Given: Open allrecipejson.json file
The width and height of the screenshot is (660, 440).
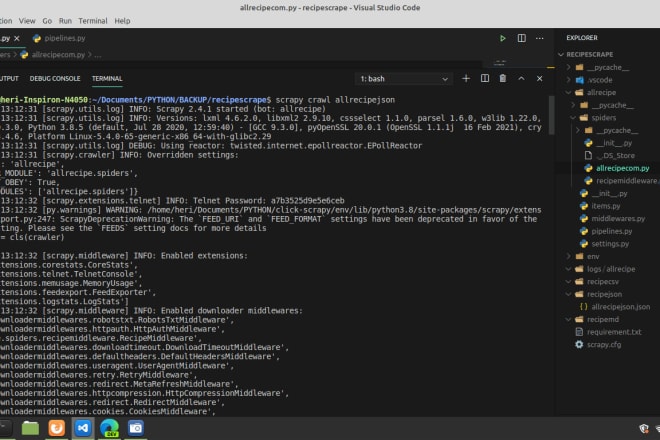Looking at the screenshot, I should pyautogui.click(x=620, y=307).
